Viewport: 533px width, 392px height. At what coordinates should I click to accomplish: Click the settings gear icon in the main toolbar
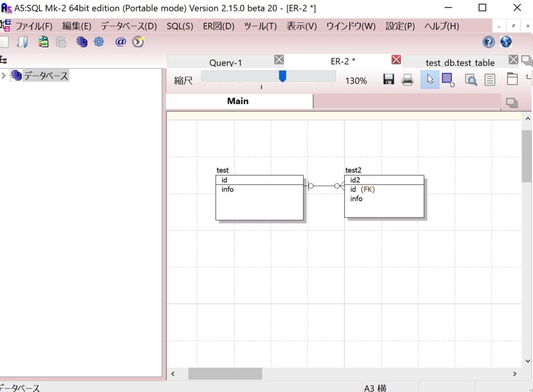coord(99,42)
